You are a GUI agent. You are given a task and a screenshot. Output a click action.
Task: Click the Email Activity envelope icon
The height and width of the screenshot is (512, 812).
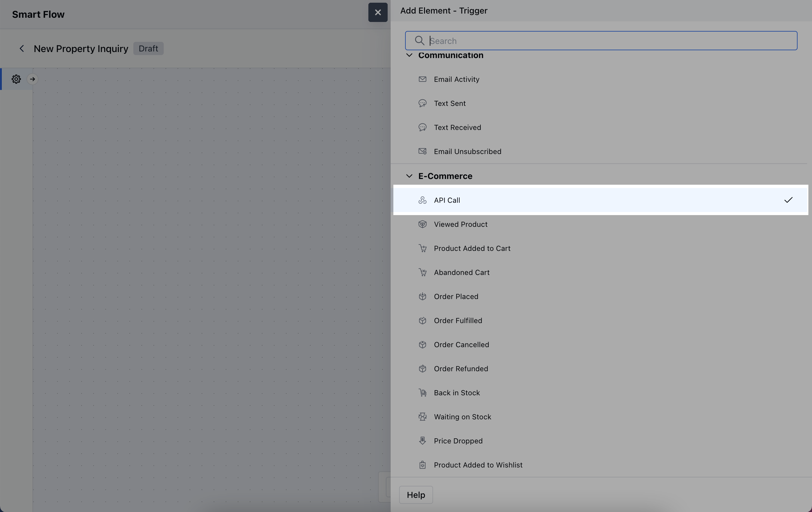[422, 79]
